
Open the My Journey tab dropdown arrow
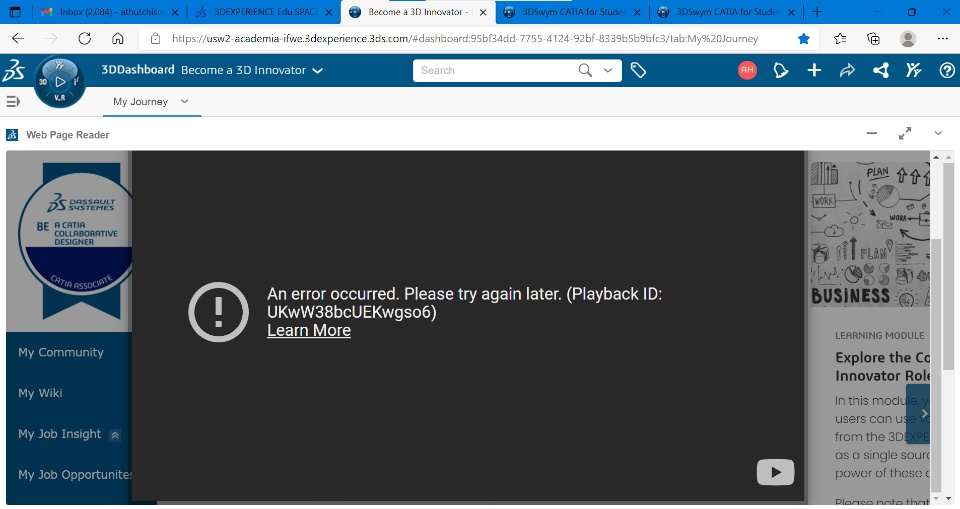pos(184,102)
